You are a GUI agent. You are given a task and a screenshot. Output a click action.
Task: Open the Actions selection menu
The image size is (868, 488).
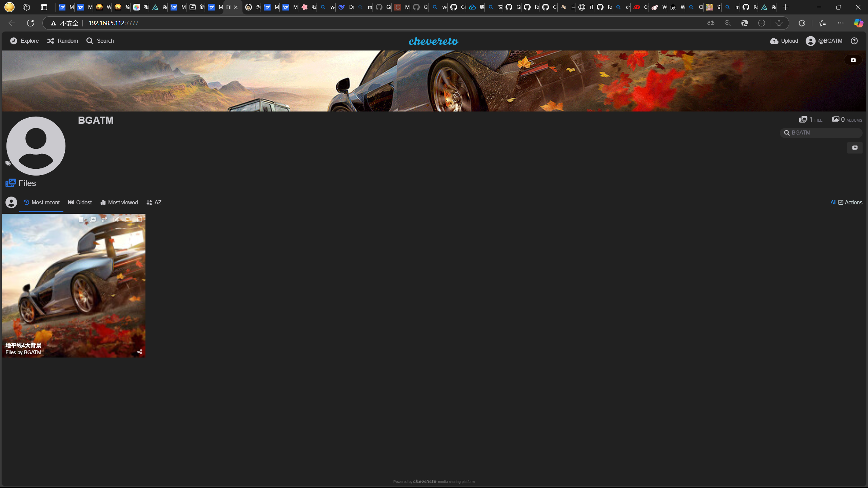point(850,202)
